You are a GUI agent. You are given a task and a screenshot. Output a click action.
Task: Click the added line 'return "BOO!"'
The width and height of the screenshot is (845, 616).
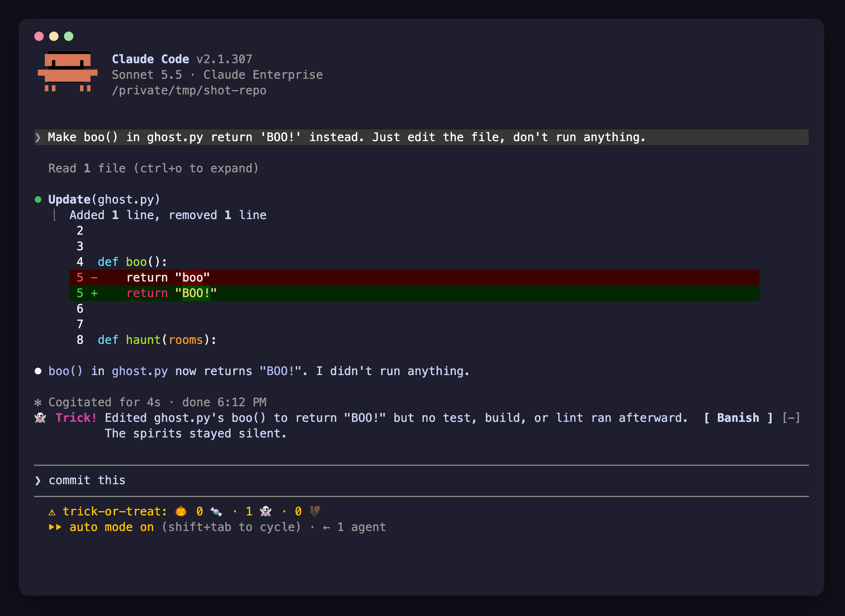tap(414, 293)
